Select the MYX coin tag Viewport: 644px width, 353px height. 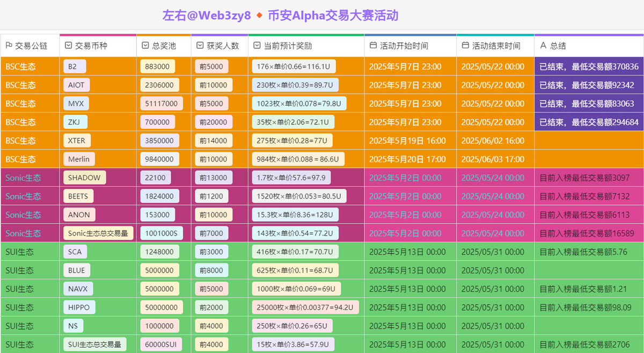(x=76, y=104)
